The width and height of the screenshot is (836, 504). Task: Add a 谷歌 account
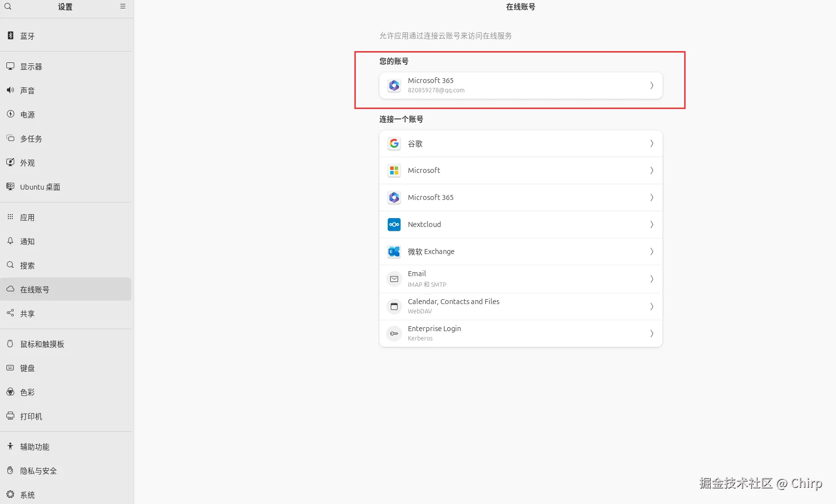521,143
